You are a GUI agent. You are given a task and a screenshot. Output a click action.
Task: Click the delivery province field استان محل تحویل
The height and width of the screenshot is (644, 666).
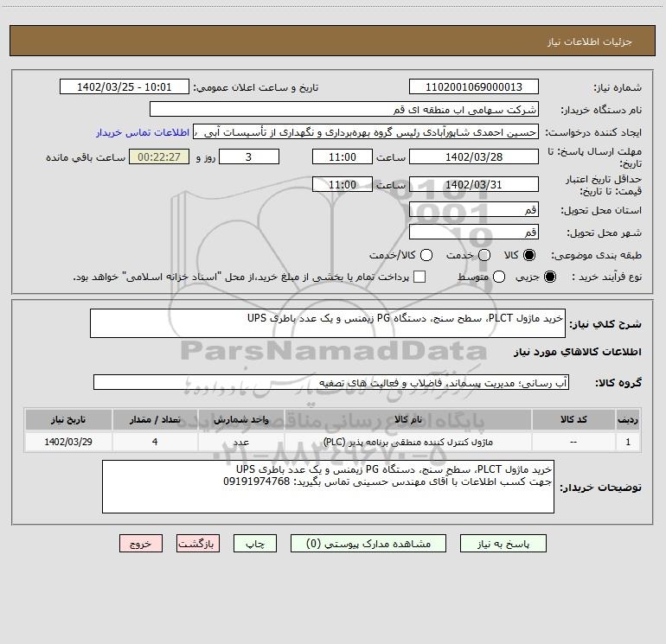tap(474, 209)
